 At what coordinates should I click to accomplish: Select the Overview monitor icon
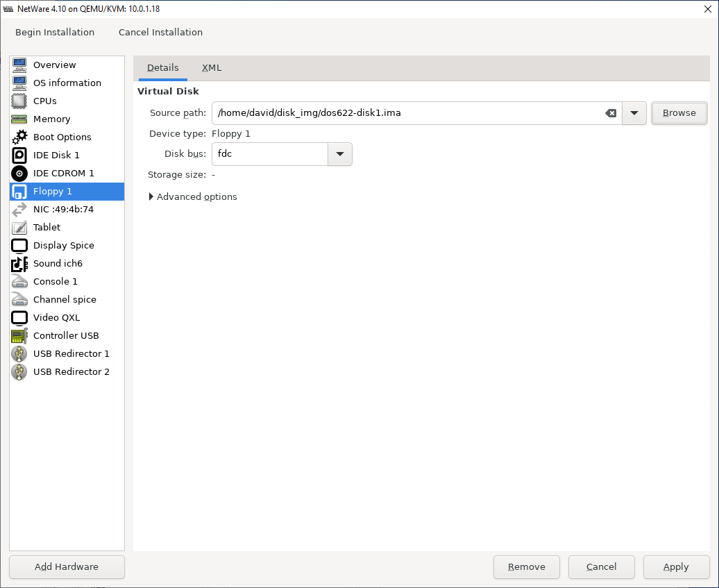[19, 65]
